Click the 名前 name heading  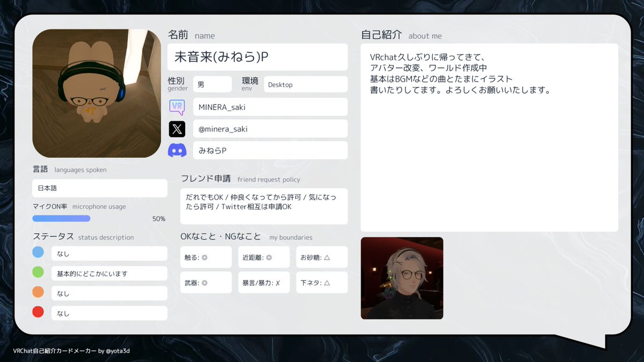point(192,35)
